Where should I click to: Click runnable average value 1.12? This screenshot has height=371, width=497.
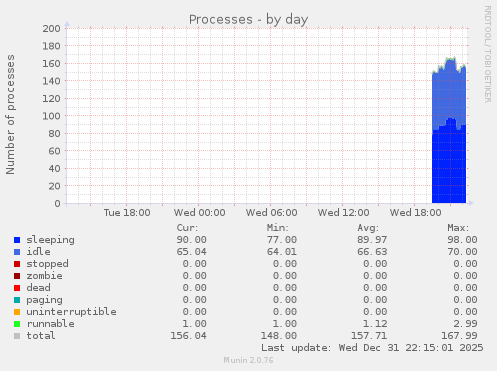375,324
